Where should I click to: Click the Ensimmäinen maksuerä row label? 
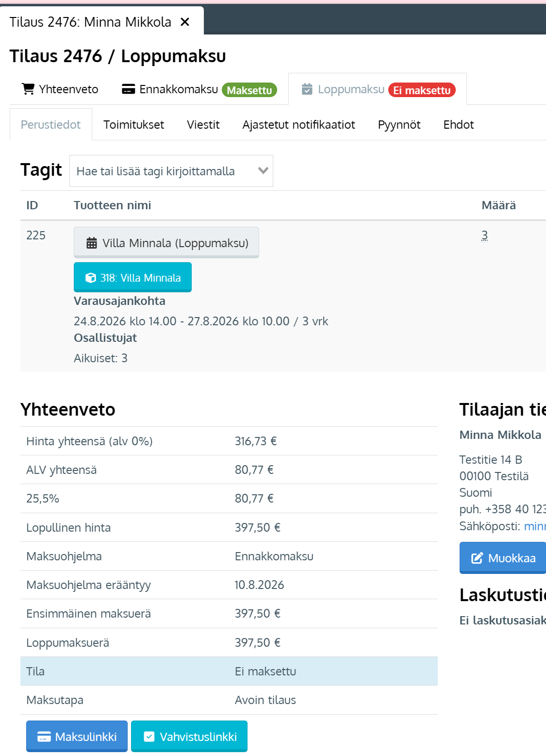click(x=89, y=614)
